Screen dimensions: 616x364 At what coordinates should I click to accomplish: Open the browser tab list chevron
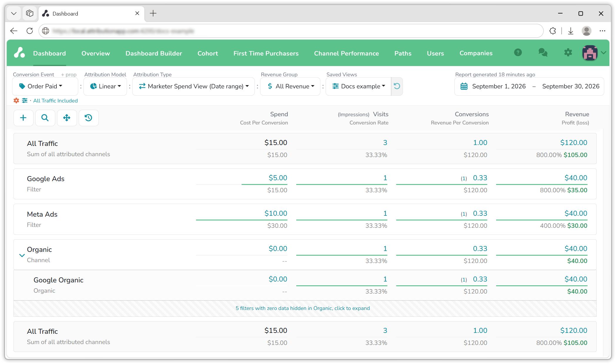[x=14, y=14]
